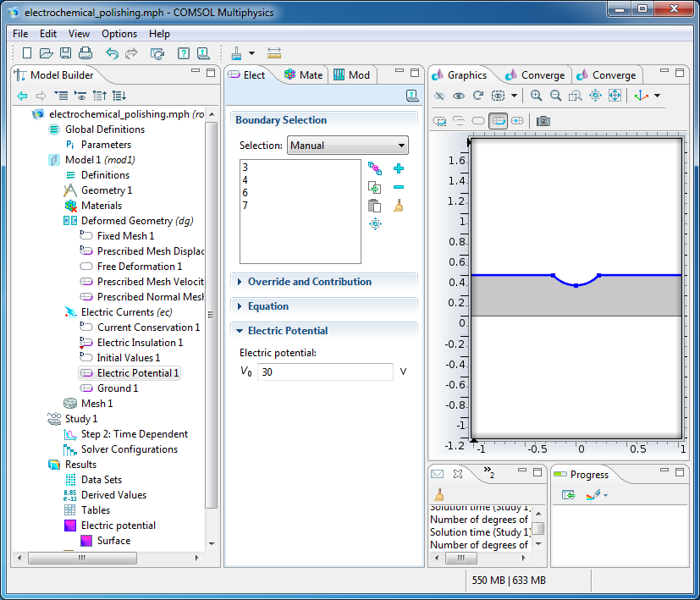Screen dimensions: 700x600
Task: Open the Progress panel pen dropdown arrow
Action: coord(605,495)
